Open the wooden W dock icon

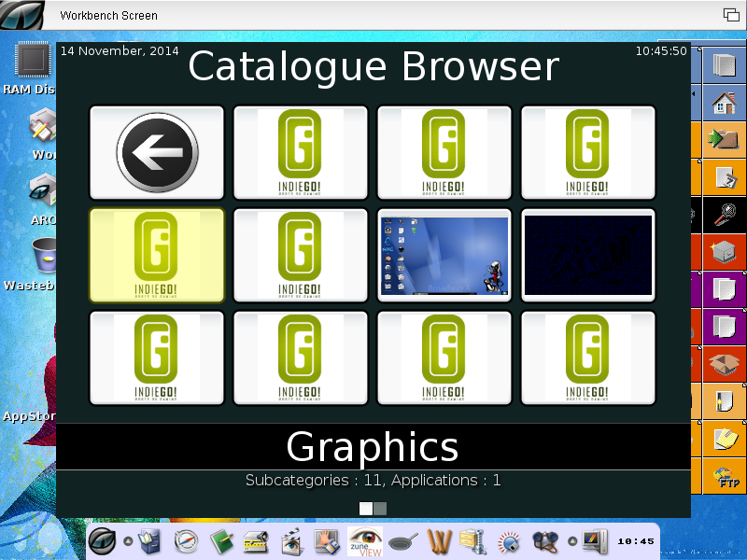(x=439, y=541)
